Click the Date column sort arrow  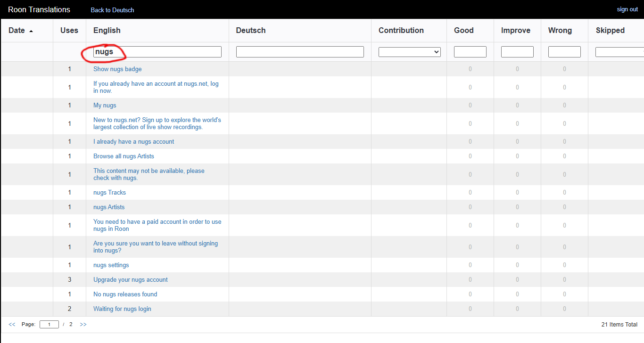31,31
